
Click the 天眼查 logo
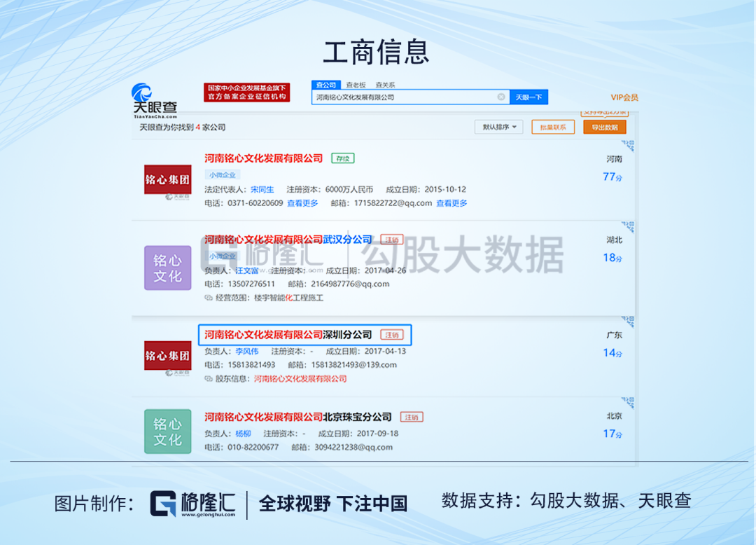(x=155, y=100)
